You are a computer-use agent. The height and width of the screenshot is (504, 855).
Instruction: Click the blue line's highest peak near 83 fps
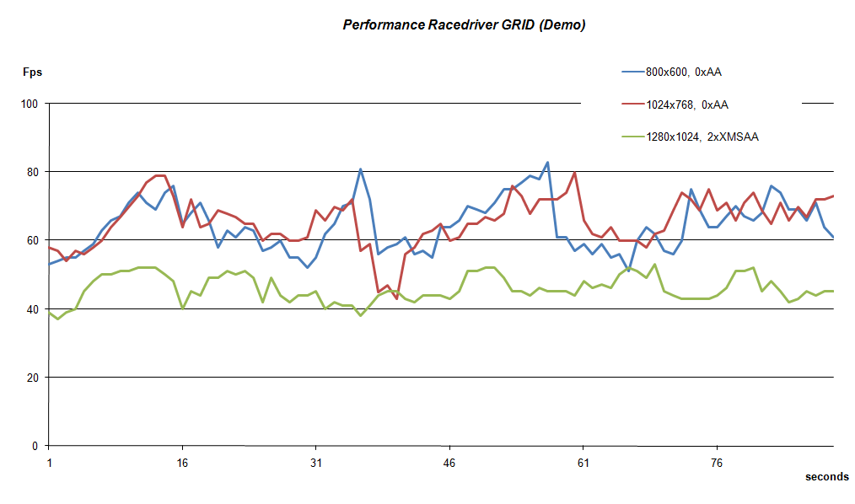click(547, 163)
